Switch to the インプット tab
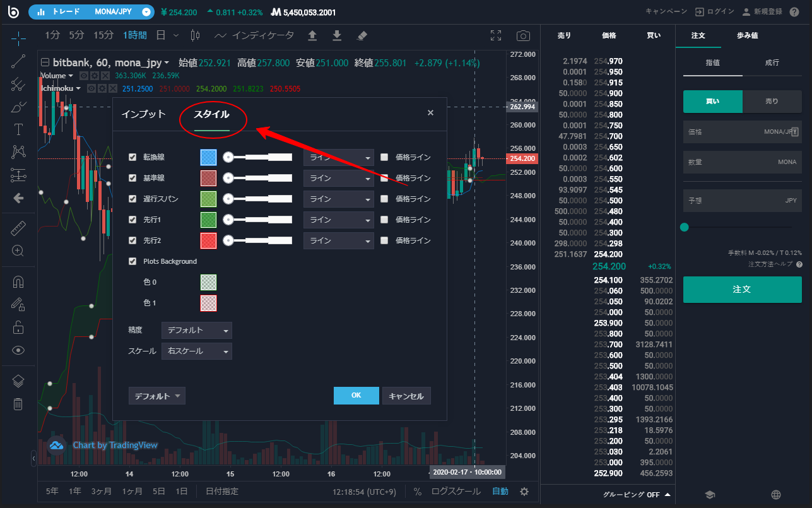Image resolution: width=812 pixels, height=508 pixels. click(144, 114)
